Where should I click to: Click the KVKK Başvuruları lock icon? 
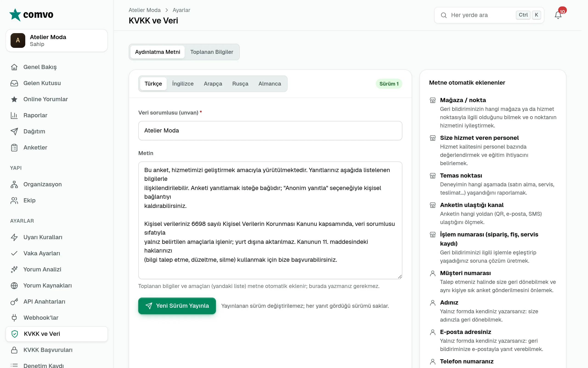(x=14, y=350)
